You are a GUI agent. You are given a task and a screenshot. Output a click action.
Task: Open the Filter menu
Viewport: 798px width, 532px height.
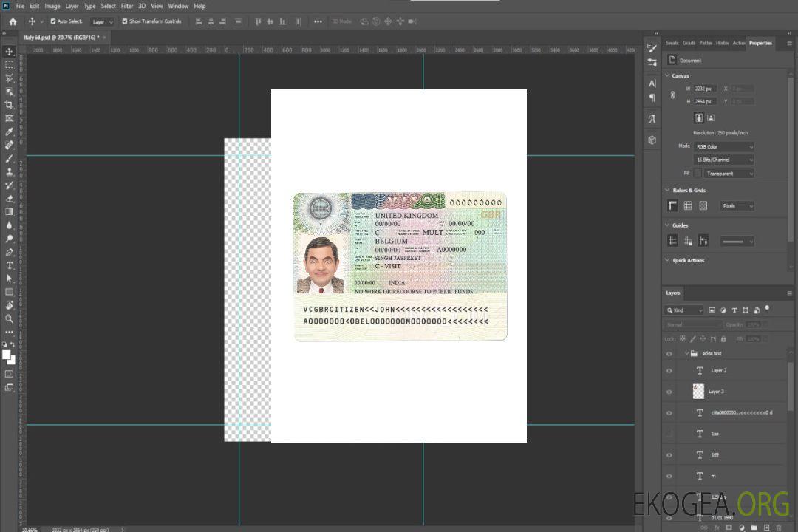(x=127, y=6)
